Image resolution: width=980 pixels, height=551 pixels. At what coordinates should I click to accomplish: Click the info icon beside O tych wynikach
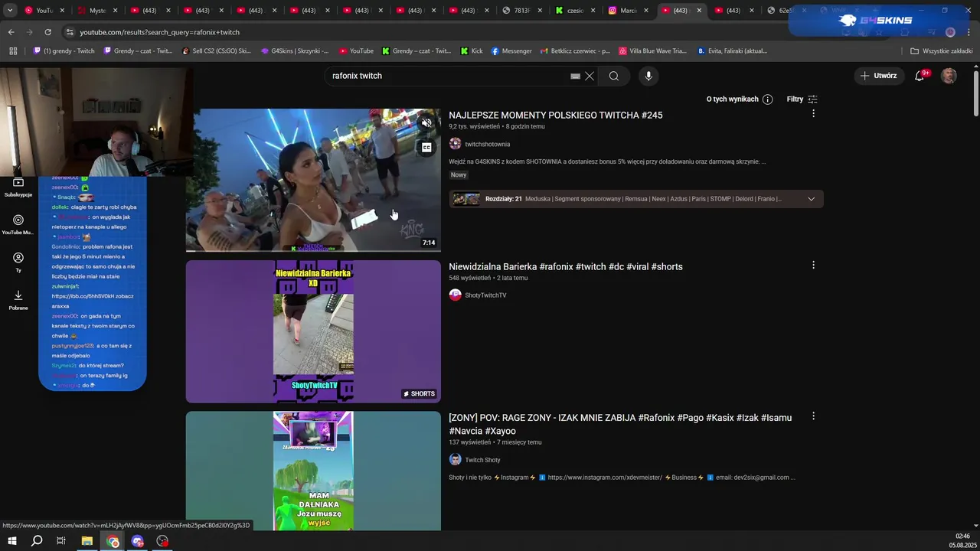(767, 99)
